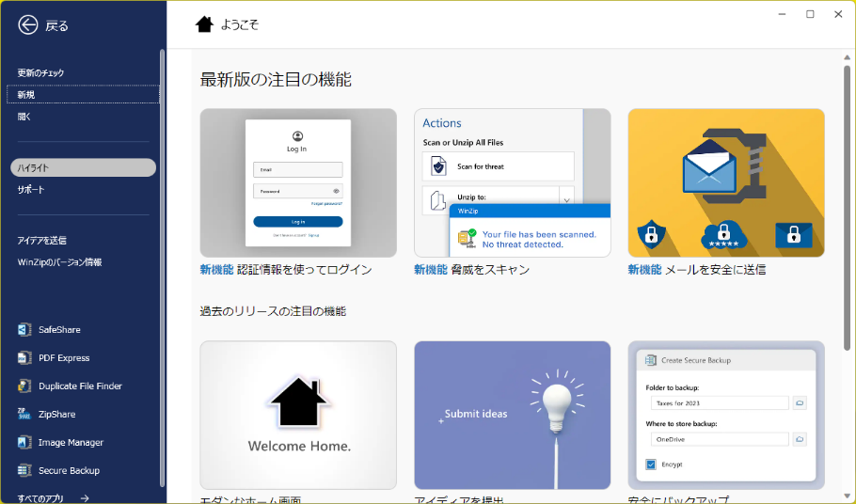The image size is (856, 504).
Task: Open WinZipのバージョン情報
Action: coord(59,261)
